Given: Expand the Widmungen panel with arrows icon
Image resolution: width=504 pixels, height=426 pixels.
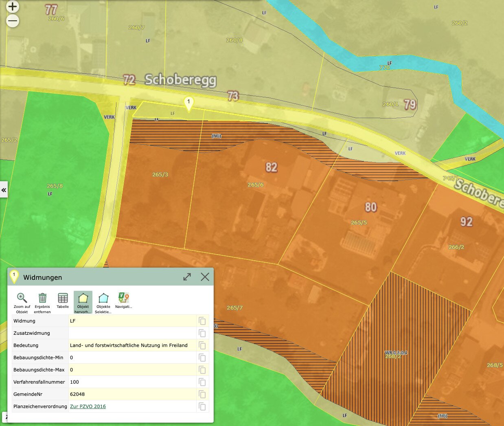Looking at the screenshot, I should tap(187, 277).
